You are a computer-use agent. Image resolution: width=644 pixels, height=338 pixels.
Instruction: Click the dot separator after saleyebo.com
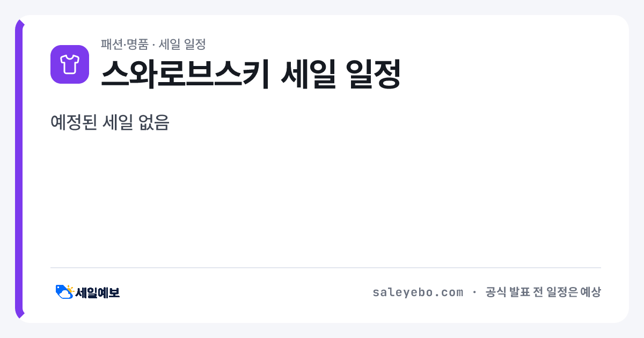click(474, 292)
